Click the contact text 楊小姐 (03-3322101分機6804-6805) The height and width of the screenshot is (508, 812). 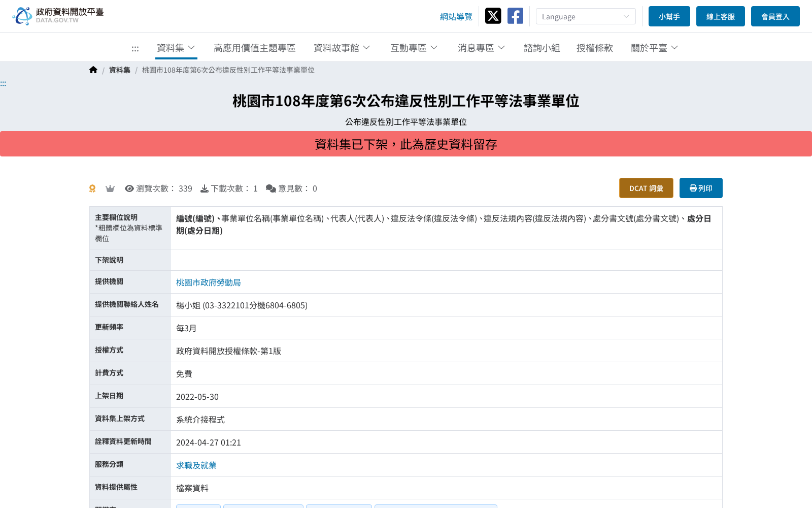coord(242,305)
